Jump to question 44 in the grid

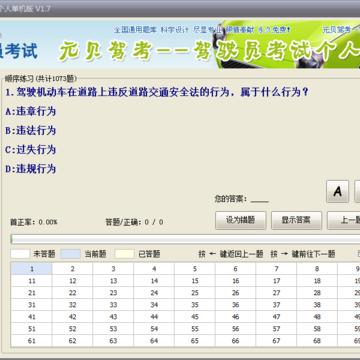click(154, 317)
